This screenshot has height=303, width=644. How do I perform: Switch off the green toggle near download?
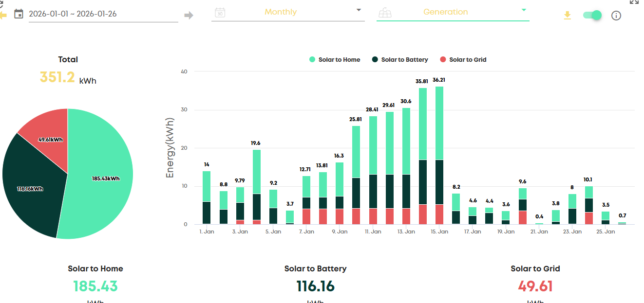point(592,16)
